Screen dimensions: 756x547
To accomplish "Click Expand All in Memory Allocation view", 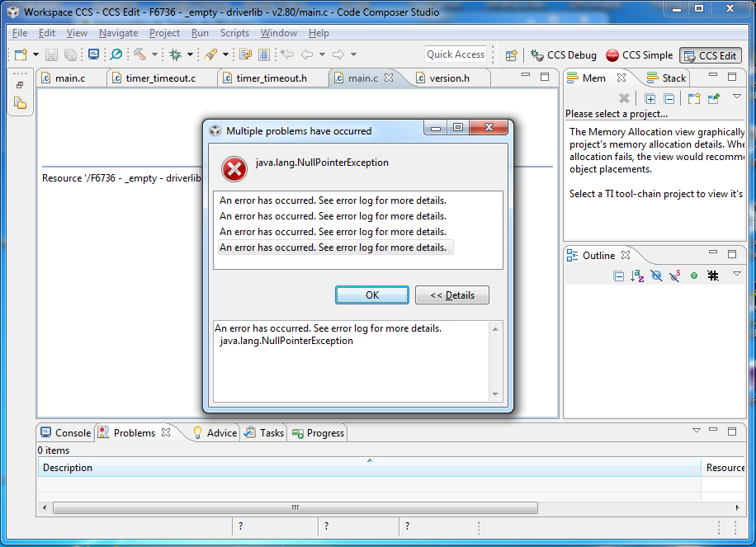I will click(650, 99).
